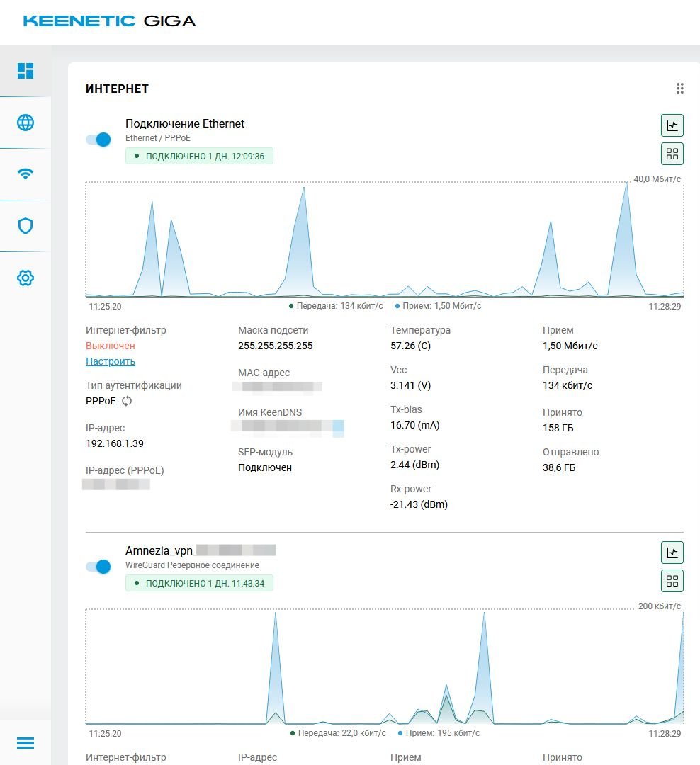Viewport: 700px width, 765px height.
Task: Disable the Ethernet connection toggle
Action: [98, 140]
